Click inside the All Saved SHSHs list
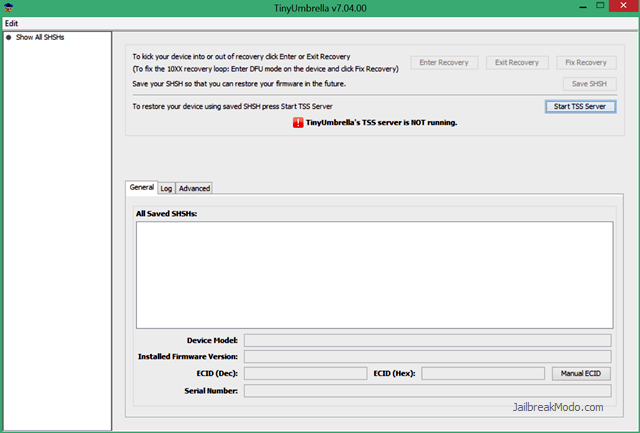Viewport: 640px width, 433px height. point(375,275)
